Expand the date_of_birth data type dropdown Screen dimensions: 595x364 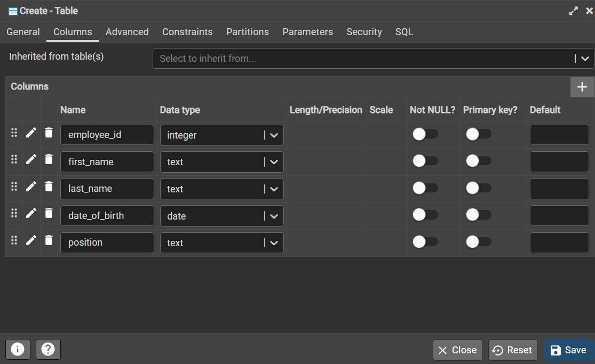[274, 216]
